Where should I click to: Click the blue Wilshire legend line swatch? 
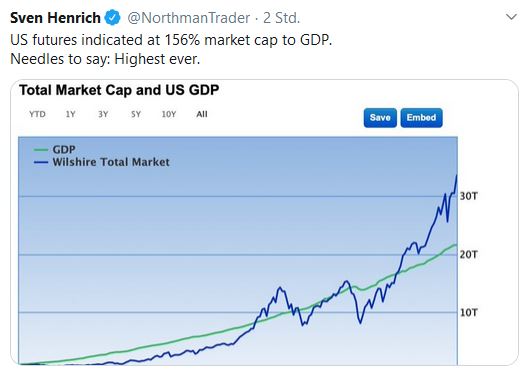pyautogui.click(x=41, y=163)
